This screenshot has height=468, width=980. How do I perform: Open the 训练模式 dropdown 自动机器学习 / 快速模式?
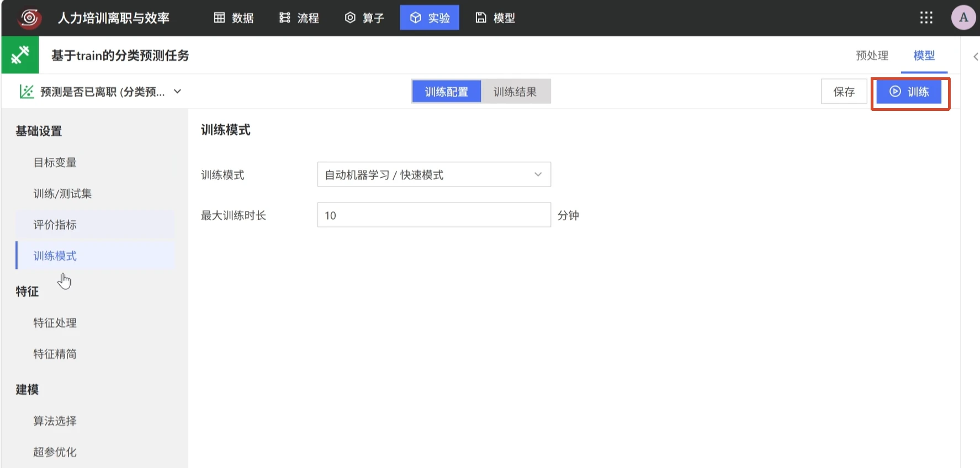click(x=434, y=174)
